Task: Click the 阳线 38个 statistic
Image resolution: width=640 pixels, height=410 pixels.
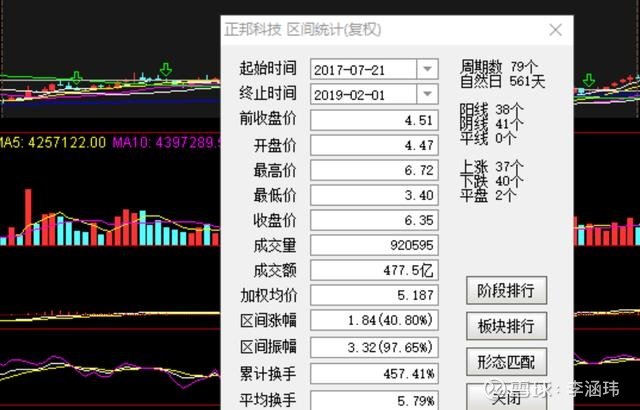Action: coord(491,109)
